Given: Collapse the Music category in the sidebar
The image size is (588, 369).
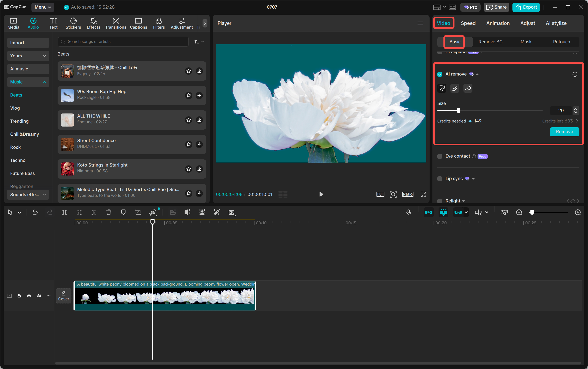Looking at the screenshot, I should 44,82.
